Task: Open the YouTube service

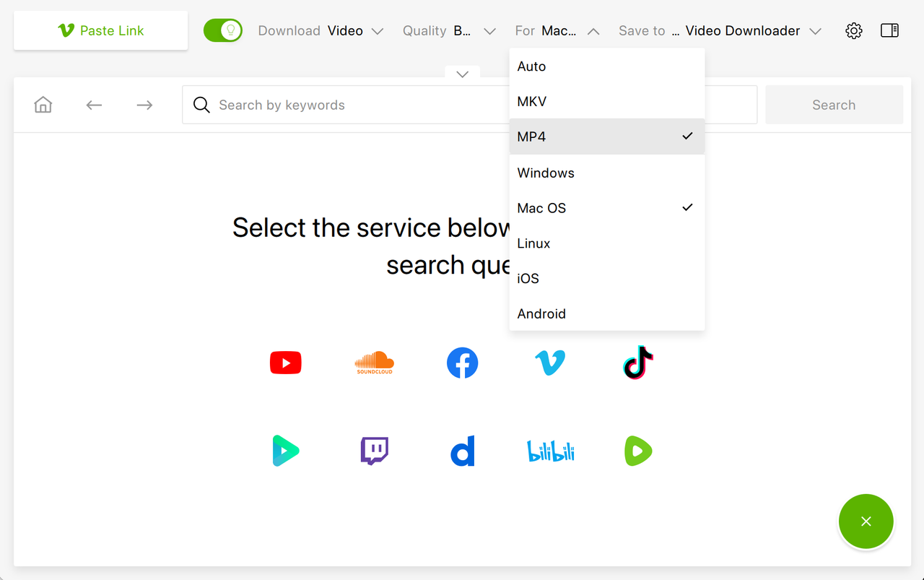Action: click(286, 363)
